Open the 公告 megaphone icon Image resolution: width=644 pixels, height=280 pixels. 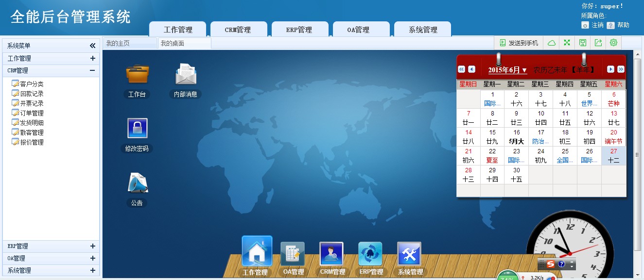pyautogui.click(x=137, y=183)
